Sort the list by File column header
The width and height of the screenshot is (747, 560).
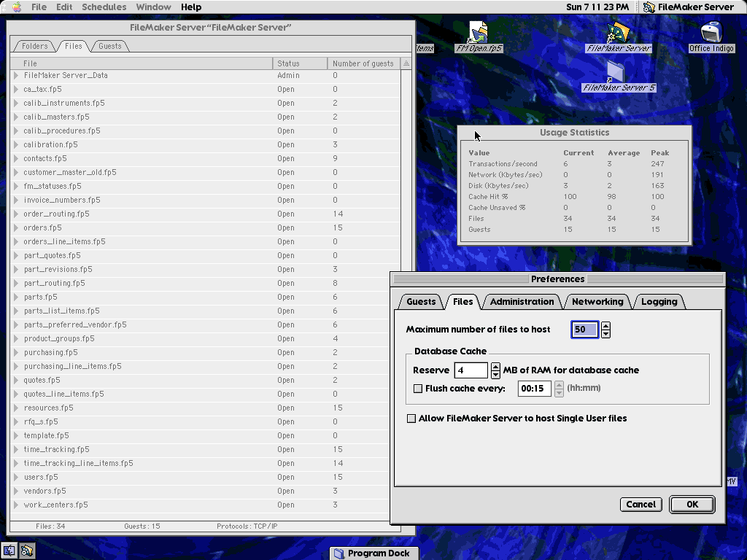tap(141, 63)
